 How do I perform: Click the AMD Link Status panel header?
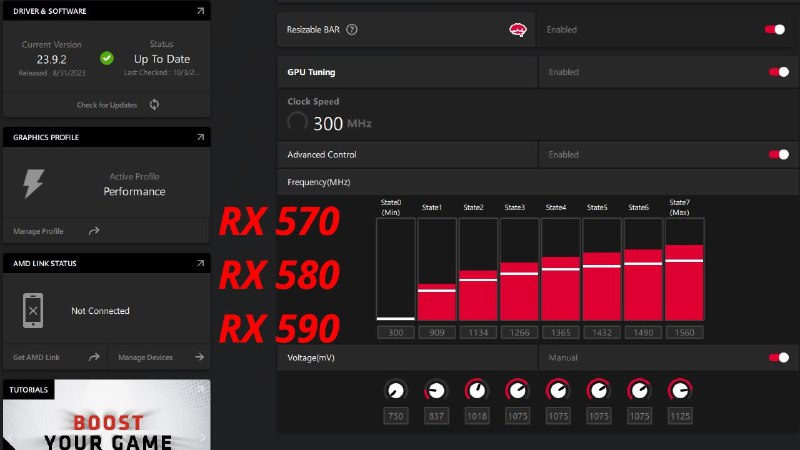[107, 263]
